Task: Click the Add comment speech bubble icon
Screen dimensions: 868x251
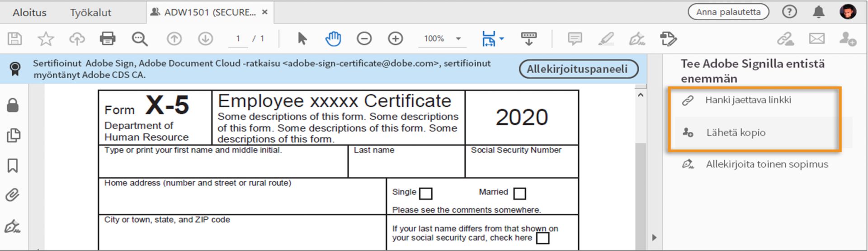Action: (575, 38)
